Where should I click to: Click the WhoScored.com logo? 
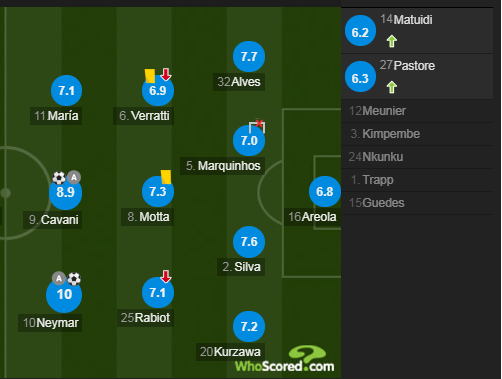[x=285, y=360]
